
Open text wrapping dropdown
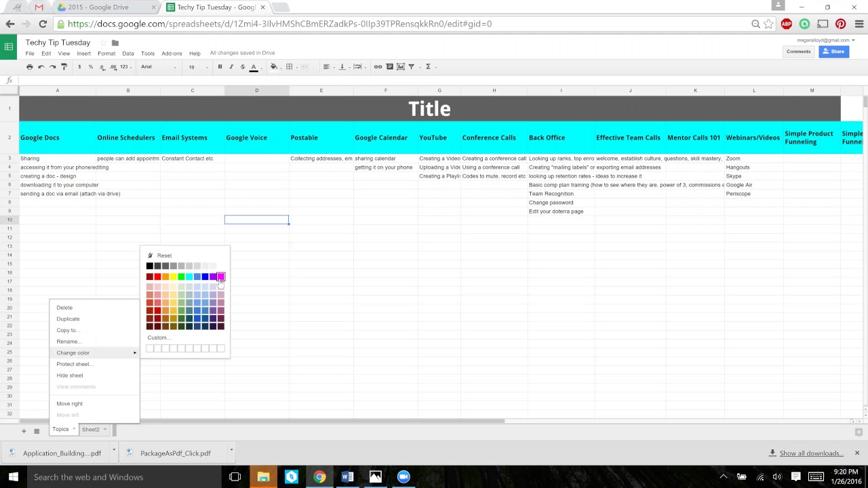(359, 66)
